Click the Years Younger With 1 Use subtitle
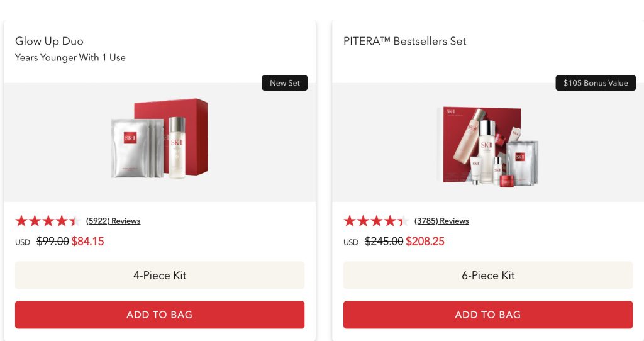The image size is (644, 341). [x=70, y=58]
